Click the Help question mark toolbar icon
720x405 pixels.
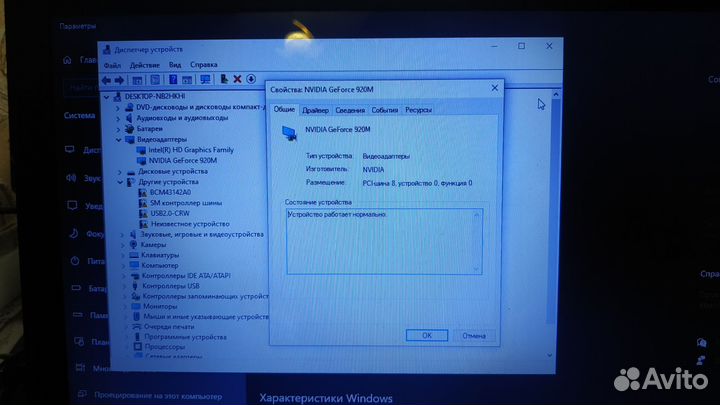tap(173, 79)
